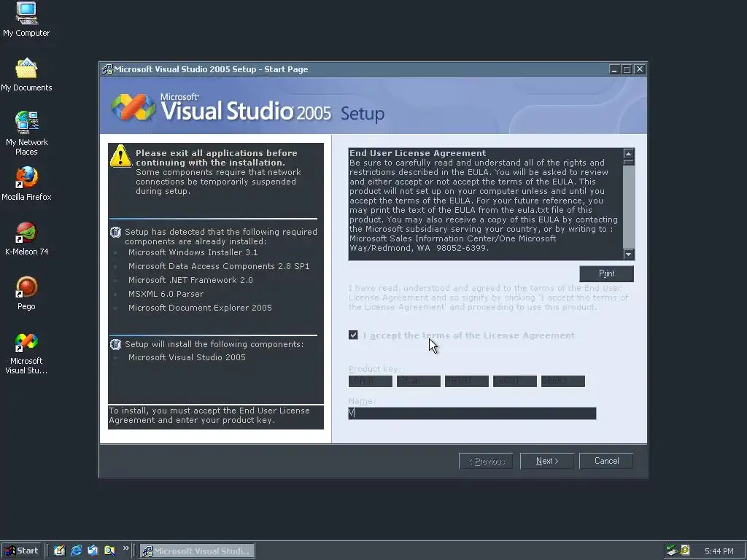Screen dimensions: 747x560
Task: Click the search magnifier quick launch icon
Action: (109, 551)
